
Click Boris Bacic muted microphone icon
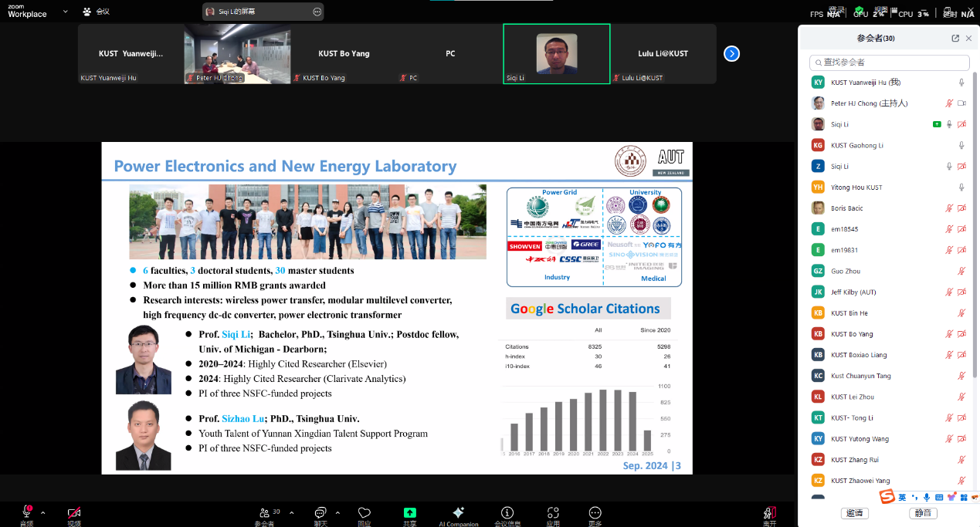coord(949,208)
